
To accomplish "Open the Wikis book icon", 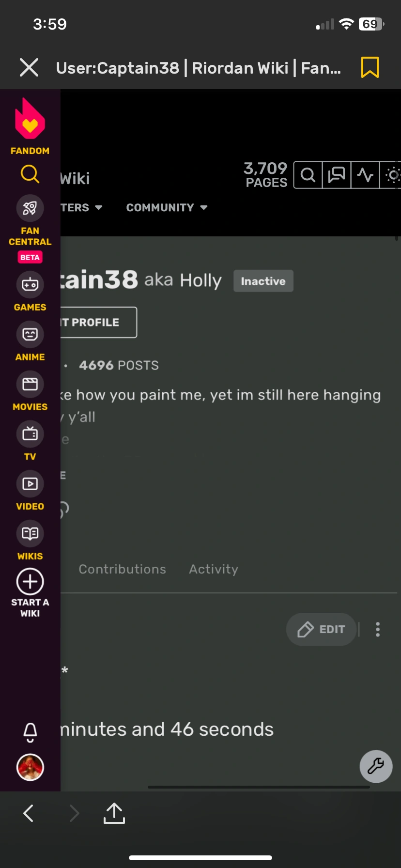I will coord(30,534).
